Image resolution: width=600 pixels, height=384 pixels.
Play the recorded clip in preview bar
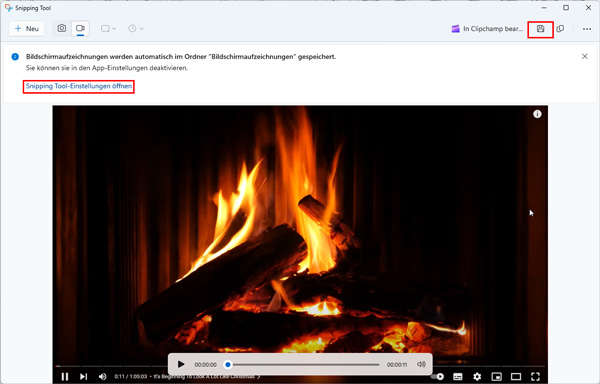coord(181,364)
